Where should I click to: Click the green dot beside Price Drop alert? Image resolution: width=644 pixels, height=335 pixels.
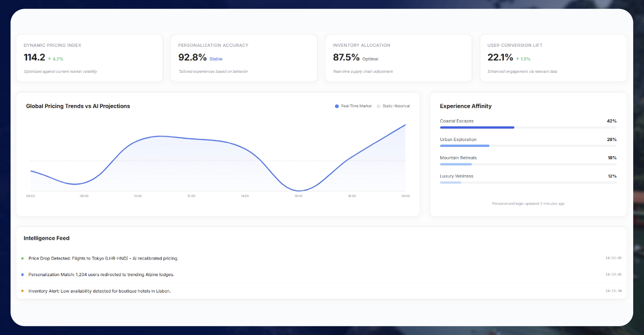tap(23, 258)
